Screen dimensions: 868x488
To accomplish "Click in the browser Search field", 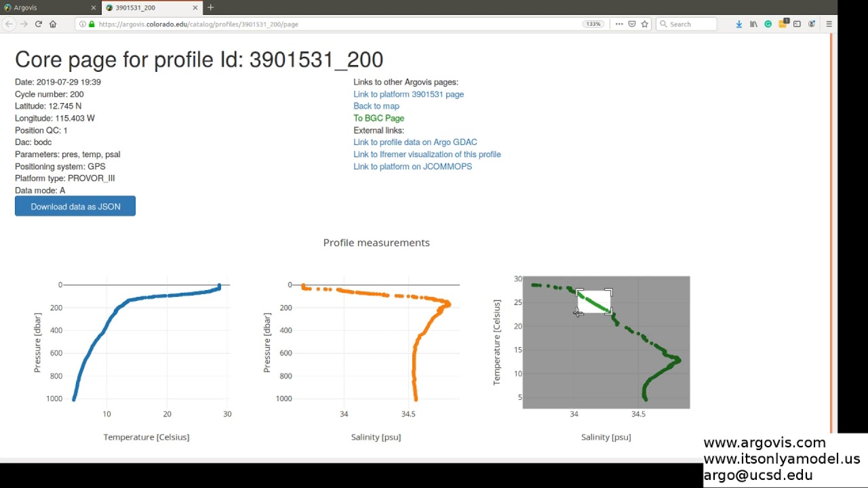I will (x=686, y=24).
